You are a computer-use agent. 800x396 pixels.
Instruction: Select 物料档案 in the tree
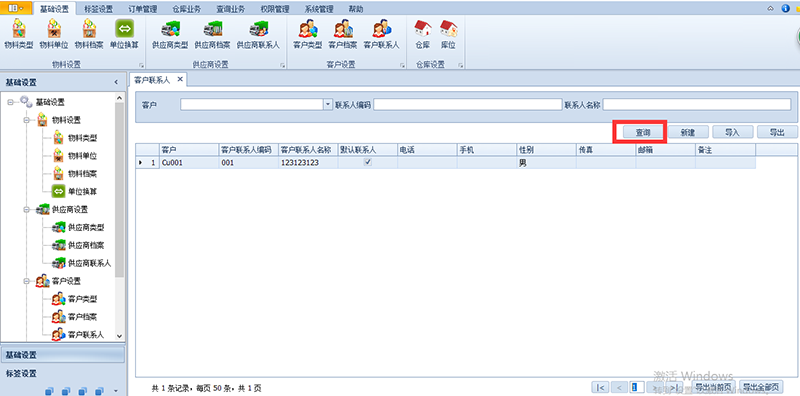tap(82, 174)
